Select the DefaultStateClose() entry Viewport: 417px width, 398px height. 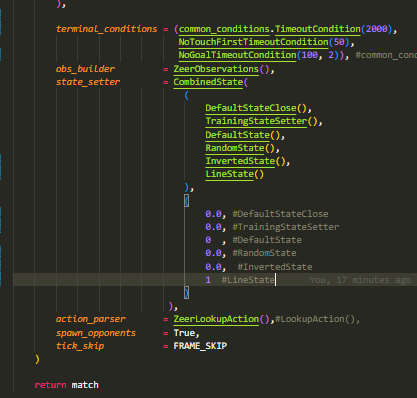coord(258,108)
